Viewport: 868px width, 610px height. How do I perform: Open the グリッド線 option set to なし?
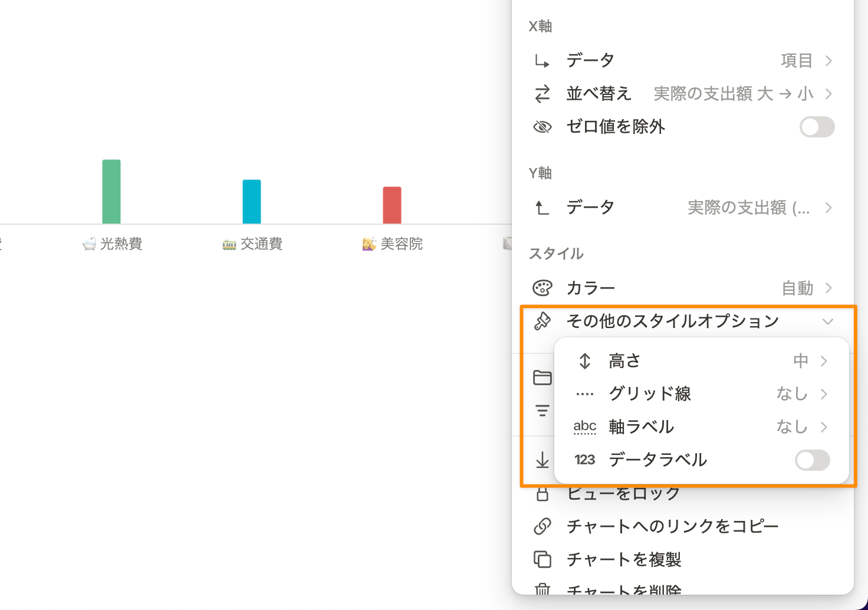[x=702, y=394]
